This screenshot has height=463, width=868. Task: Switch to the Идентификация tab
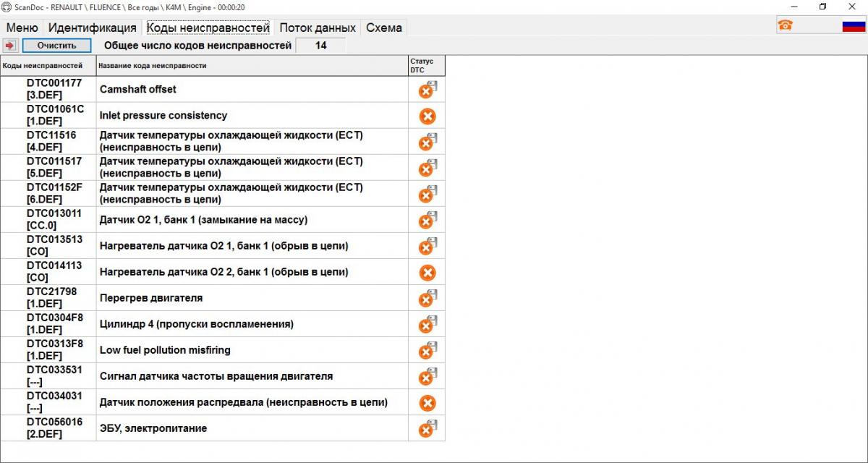(x=92, y=27)
